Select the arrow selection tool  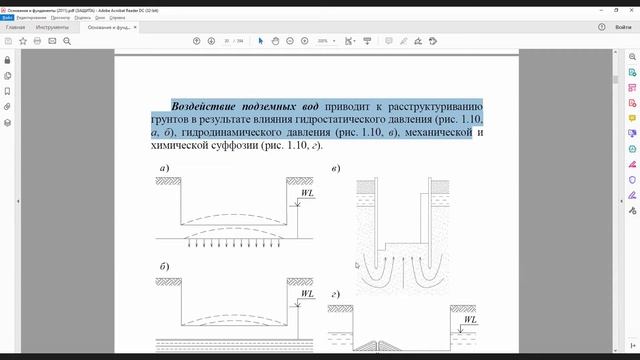click(x=261, y=41)
